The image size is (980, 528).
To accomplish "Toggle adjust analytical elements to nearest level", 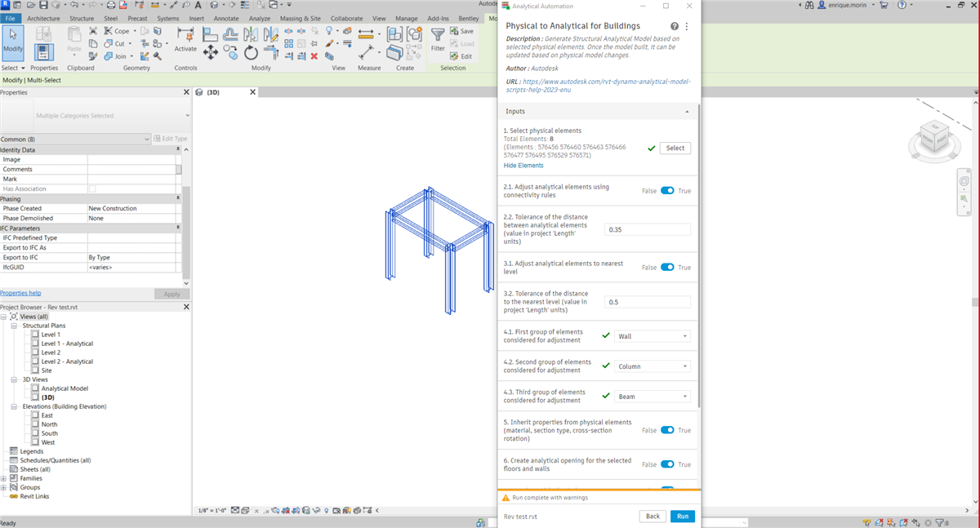I will point(667,268).
